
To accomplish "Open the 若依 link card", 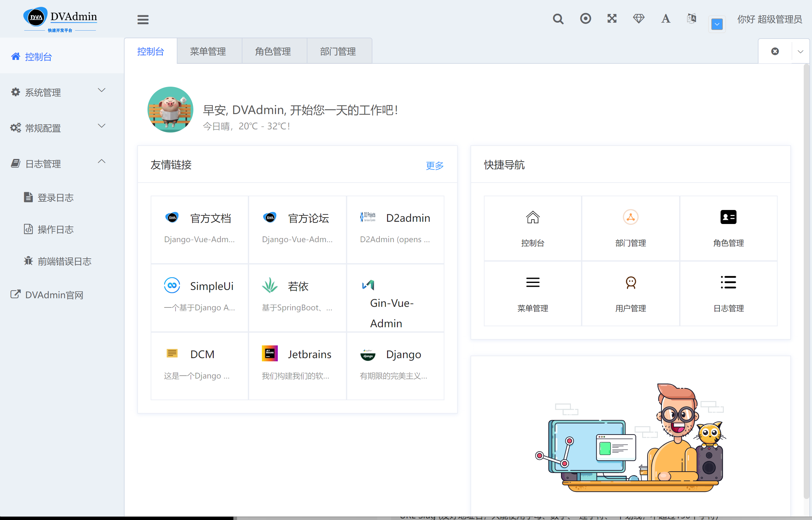I will [x=297, y=298].
